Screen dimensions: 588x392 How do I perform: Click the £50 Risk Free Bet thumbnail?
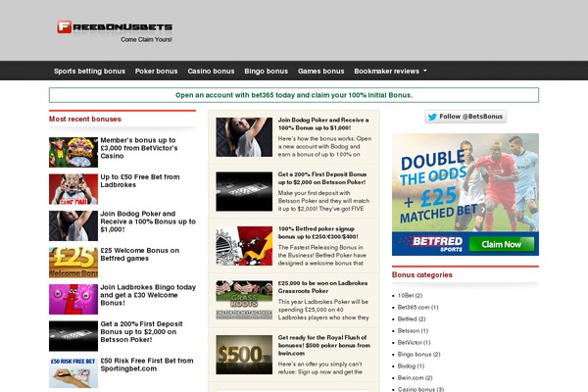(x=73, y=372)
